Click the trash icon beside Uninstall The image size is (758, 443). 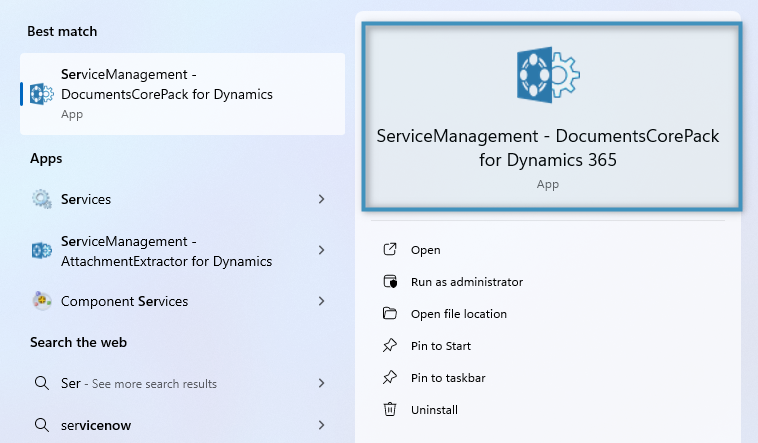click(x=390, y=409)
